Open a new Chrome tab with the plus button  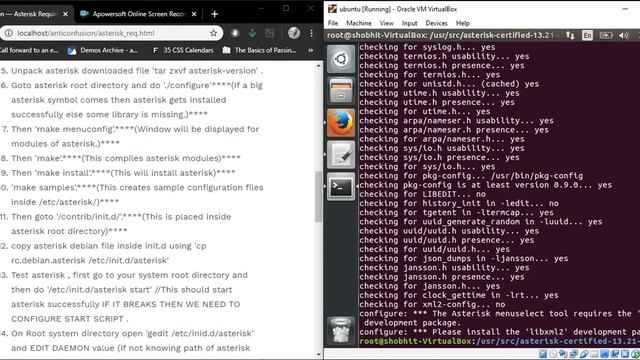tap(214, 14)
